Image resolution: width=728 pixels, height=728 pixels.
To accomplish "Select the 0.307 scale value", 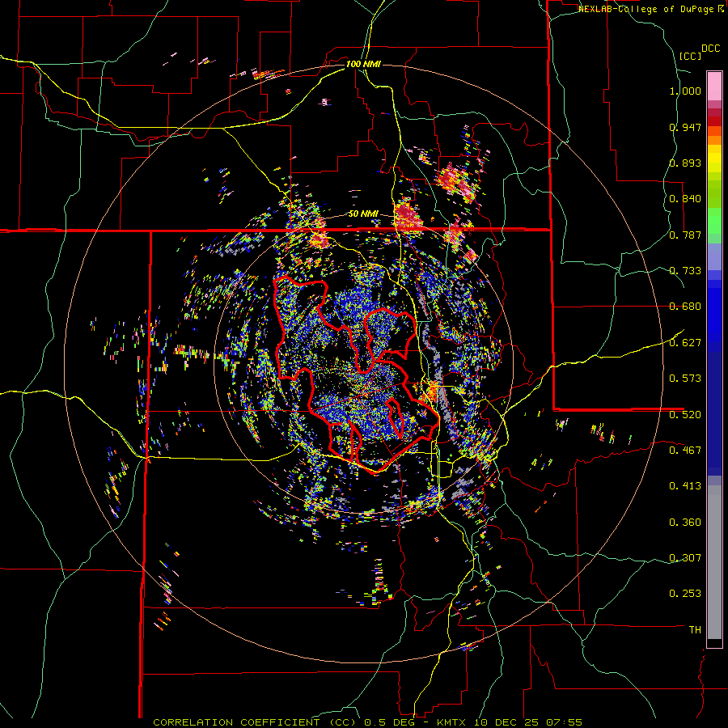I will [685, 558].
